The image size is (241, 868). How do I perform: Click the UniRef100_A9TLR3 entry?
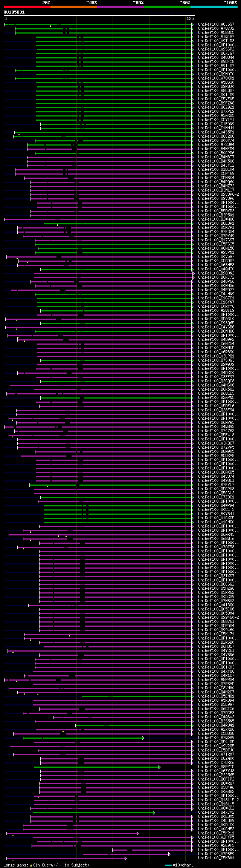coord(216,41)
